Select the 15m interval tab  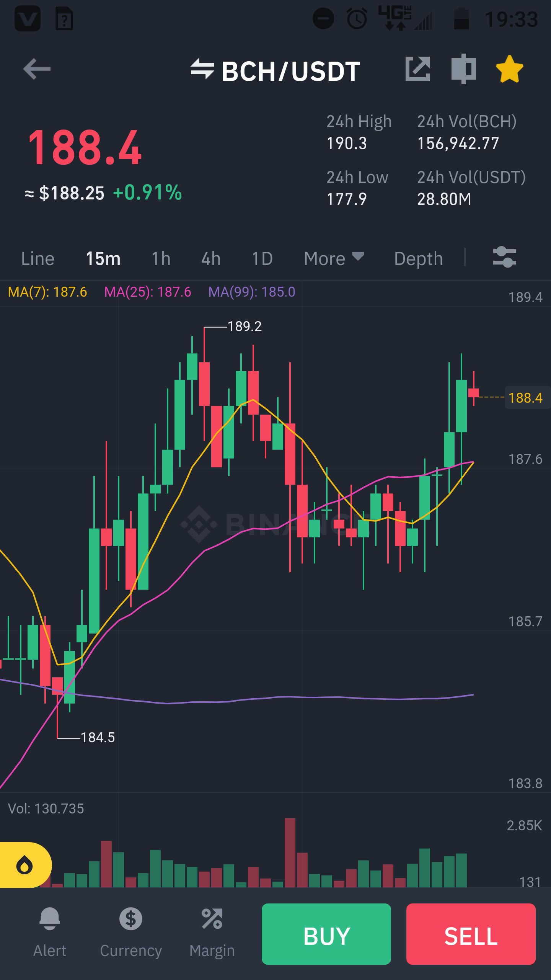click(103, 259)
